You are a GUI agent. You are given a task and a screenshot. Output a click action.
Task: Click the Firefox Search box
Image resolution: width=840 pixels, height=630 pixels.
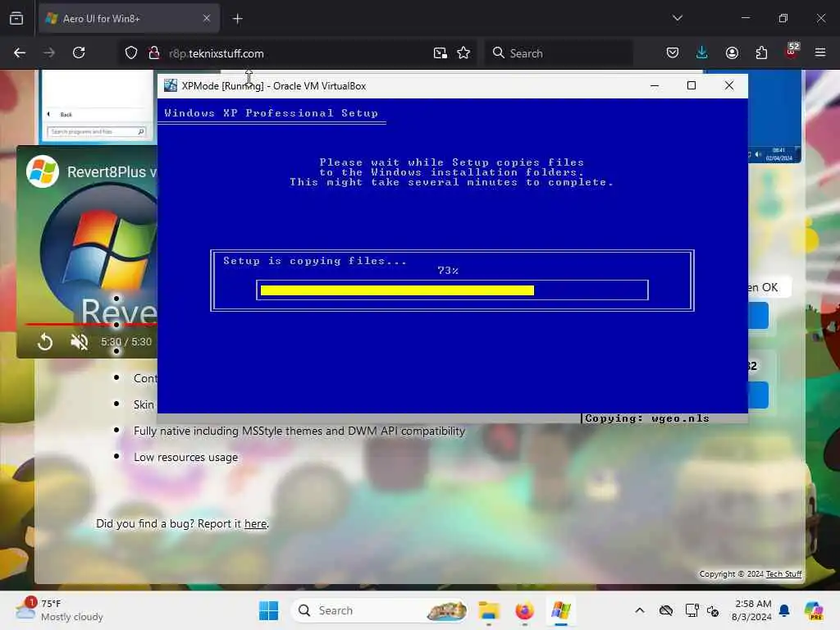coord(558,53)
